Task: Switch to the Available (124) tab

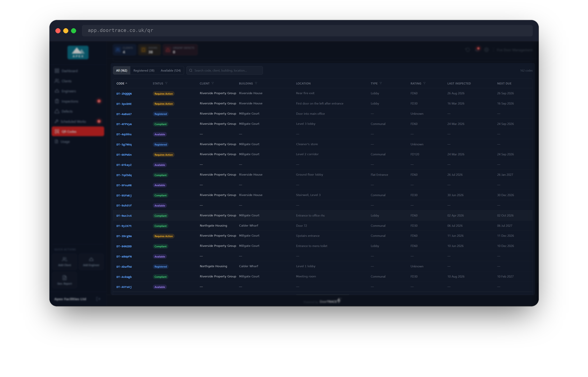Action: [x=171, y=71]
